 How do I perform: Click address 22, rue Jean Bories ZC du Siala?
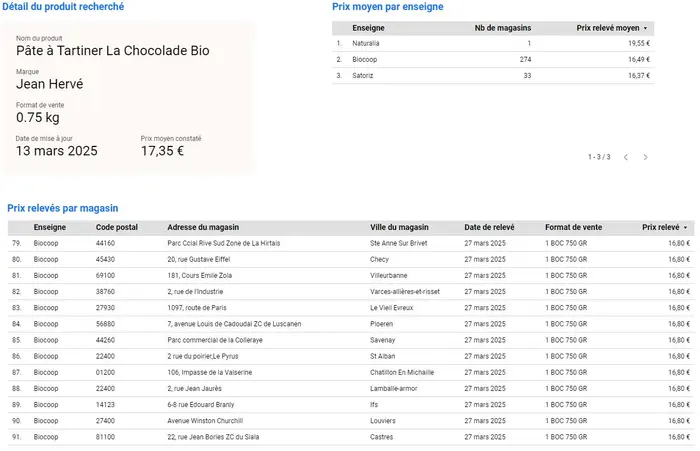[213, 437]
